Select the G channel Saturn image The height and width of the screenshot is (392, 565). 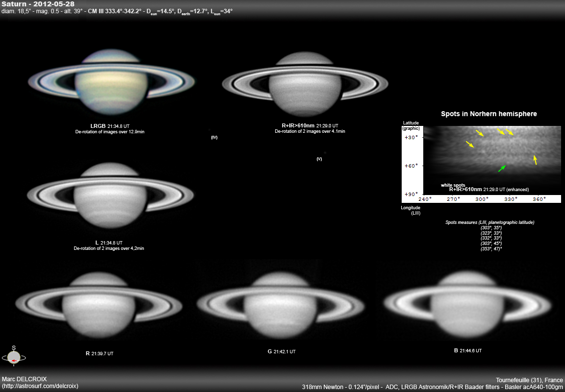[281, 304]
